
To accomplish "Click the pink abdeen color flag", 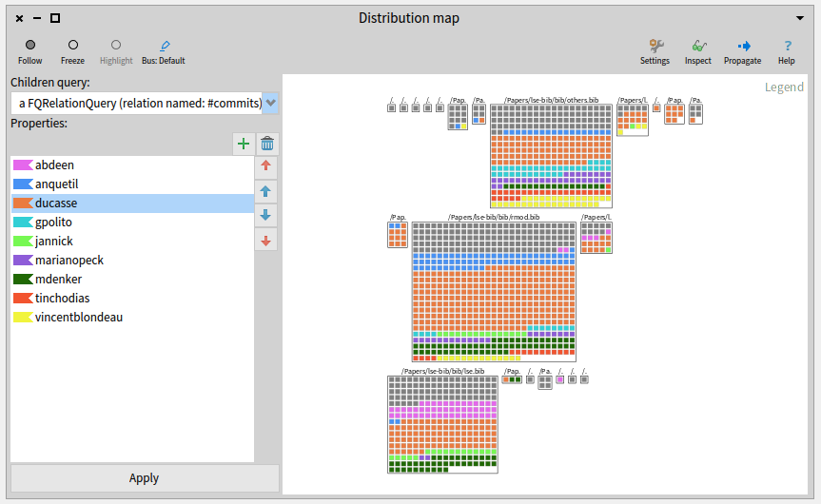I will tap(23, 165).
